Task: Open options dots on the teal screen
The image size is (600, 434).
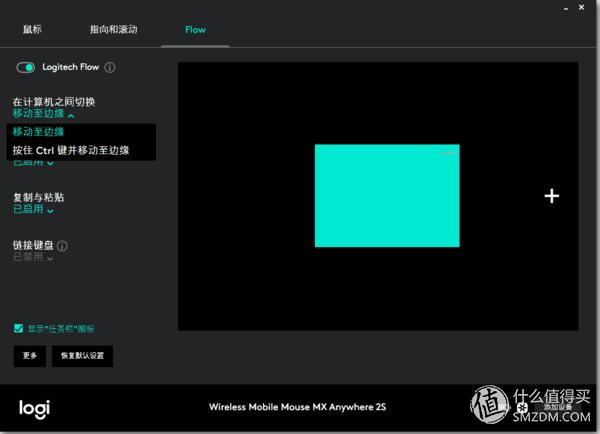Action: [x=449, y=153]
